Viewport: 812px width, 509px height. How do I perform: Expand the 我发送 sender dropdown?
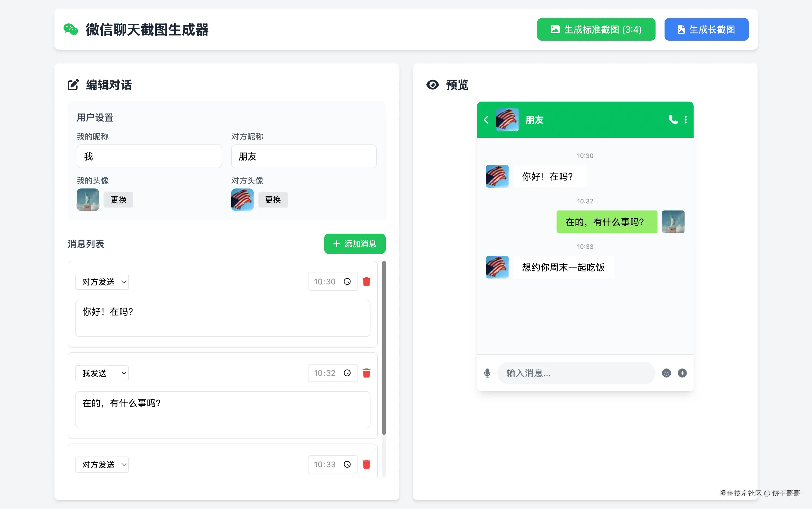tap(101, 373)
